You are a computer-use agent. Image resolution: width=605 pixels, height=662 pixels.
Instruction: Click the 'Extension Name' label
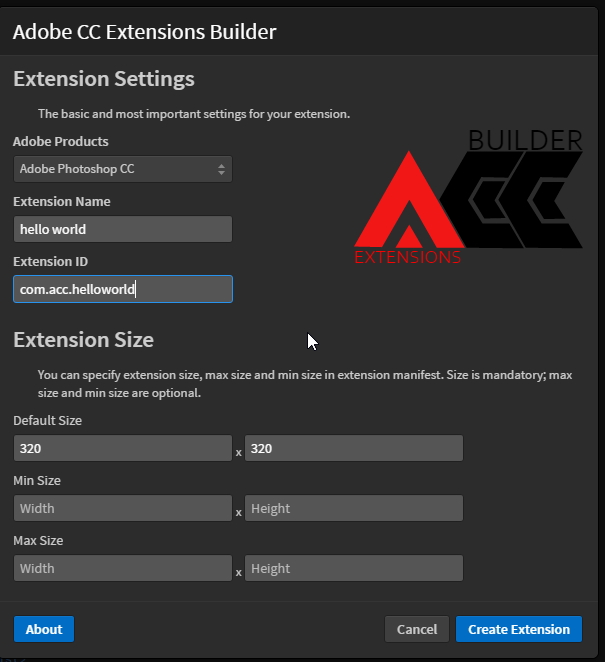(x=62, y=201)
